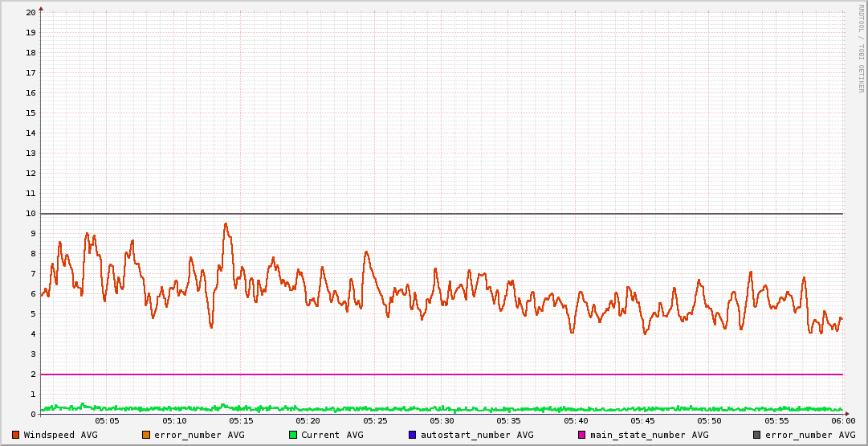Viewport: 868px width, 446px height.
Task: Click the 05:05 time axis label
Action: 107,420
